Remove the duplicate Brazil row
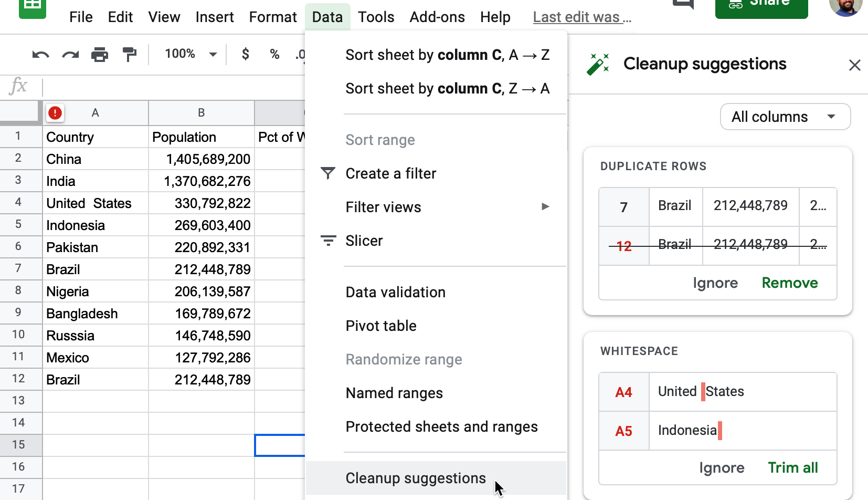Viewport: 868px width, 500px height. coord(789,283)
